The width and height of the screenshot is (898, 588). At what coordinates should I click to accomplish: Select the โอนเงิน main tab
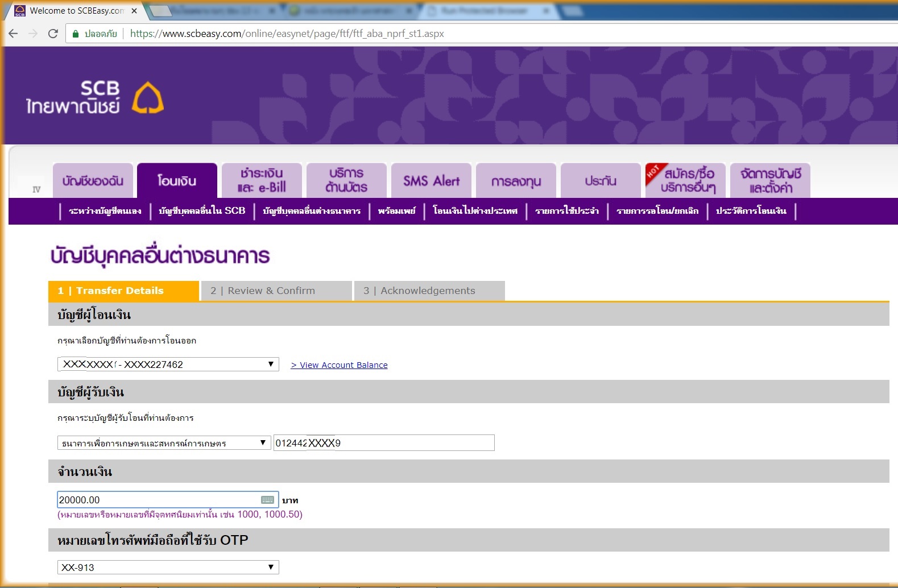click(x=177, y=181)
